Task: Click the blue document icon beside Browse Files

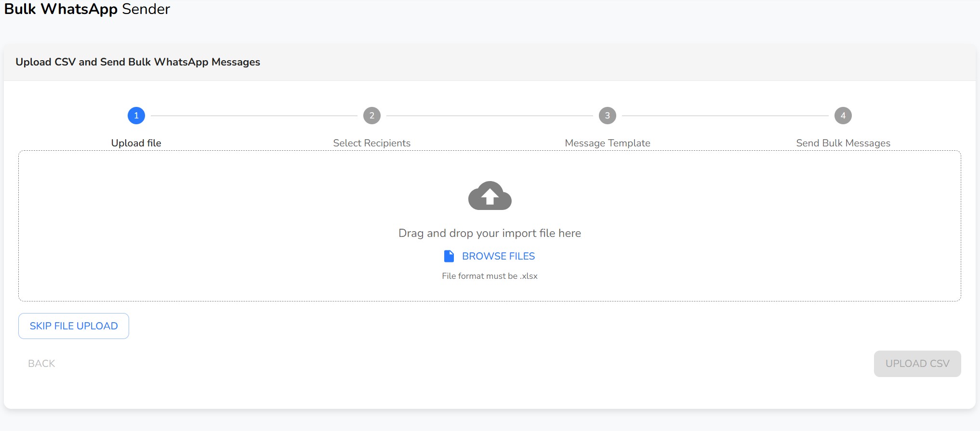Action: 449,256
